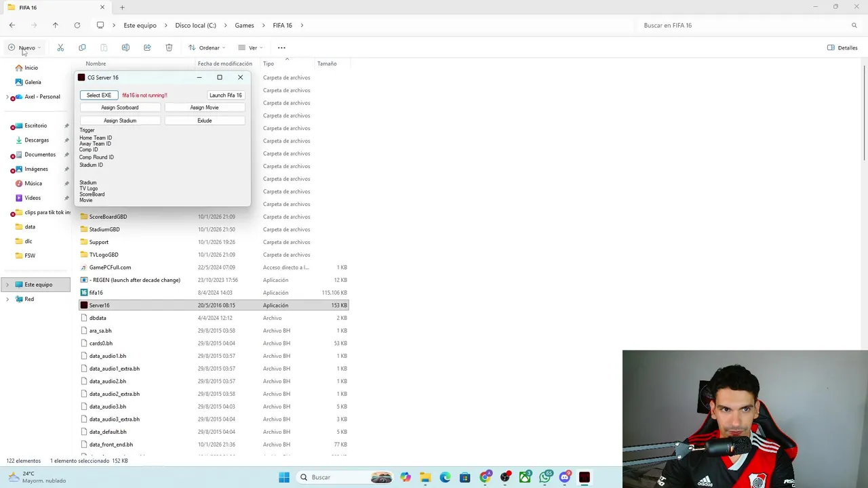
Task: Open Discord from the taskbar
Action: [565, 477]
